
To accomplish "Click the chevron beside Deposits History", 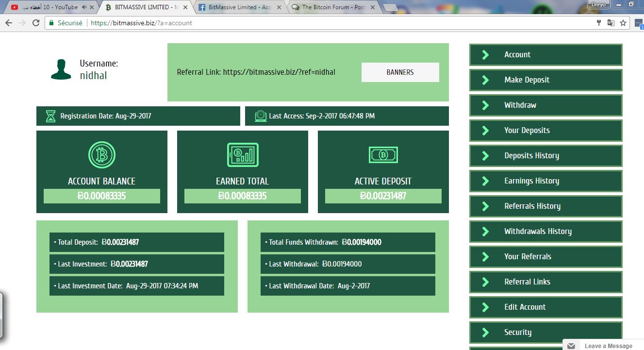I will coord(485,156).
